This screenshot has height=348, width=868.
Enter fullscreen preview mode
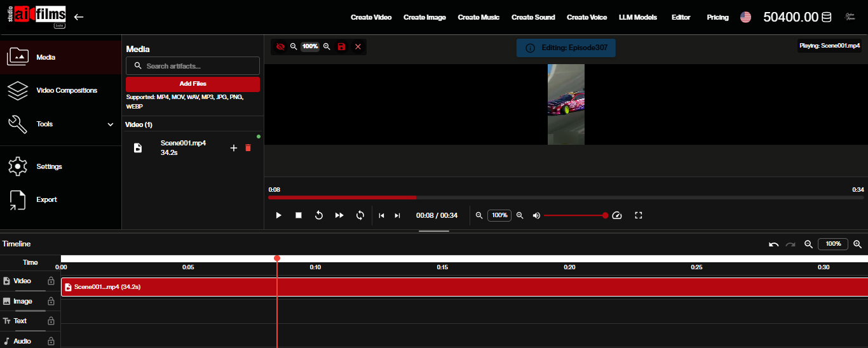point(639,215)
